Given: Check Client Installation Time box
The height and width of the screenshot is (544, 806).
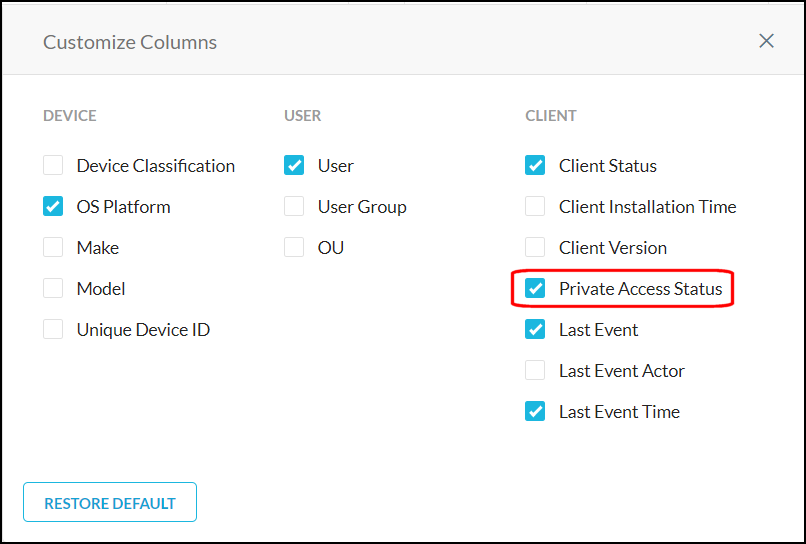Looking at the screenshot, I should pyautogui.click(x=535, y=207).
